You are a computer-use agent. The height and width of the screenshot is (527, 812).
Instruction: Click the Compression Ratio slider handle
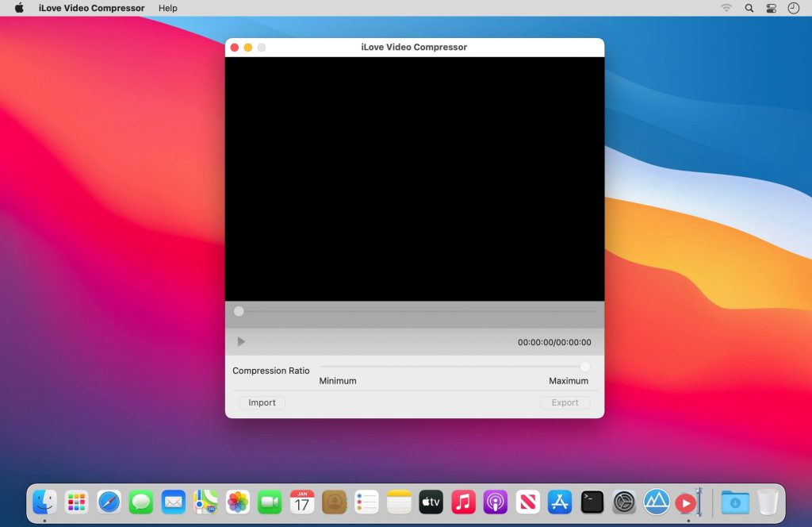pyautogui.click(x=584, y=366)
